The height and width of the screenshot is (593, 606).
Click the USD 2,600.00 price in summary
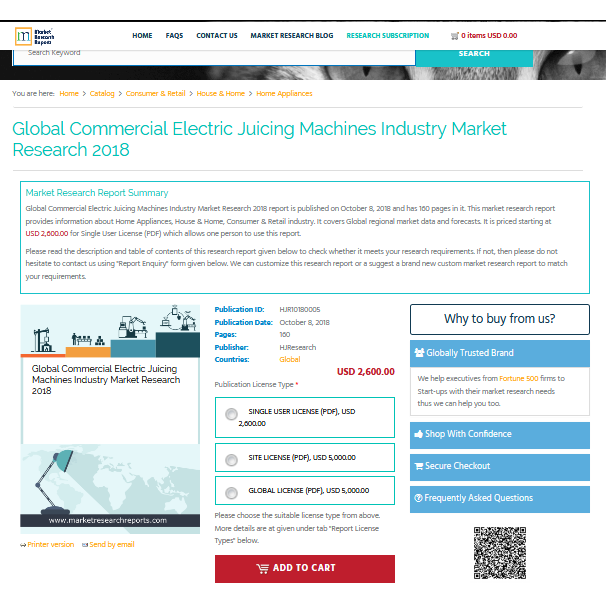[x=47, y=233]
